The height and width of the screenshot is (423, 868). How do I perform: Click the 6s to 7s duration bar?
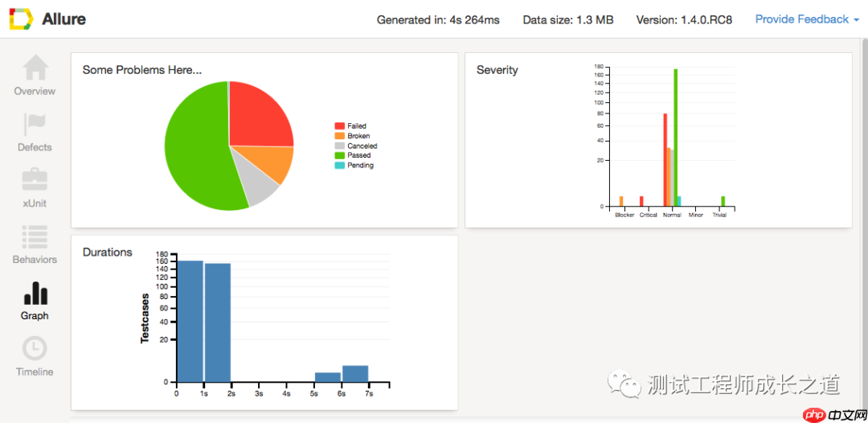pyautogui.click(x=355, y=374)
